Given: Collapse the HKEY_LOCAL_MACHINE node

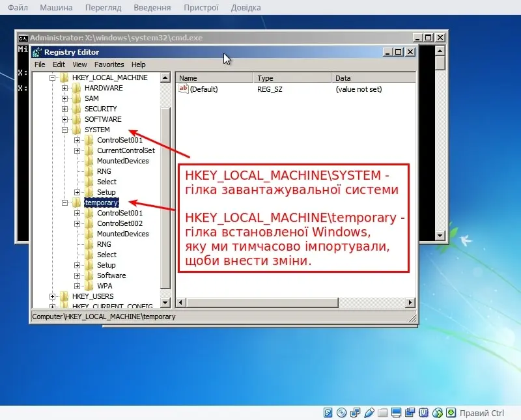Looking at the screenshot, I should 53,77.
